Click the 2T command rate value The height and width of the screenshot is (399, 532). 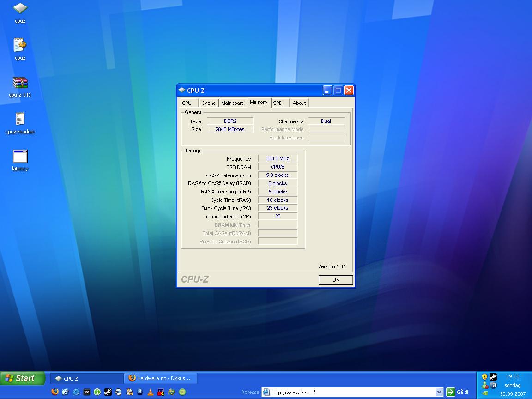tap(278, 216)
